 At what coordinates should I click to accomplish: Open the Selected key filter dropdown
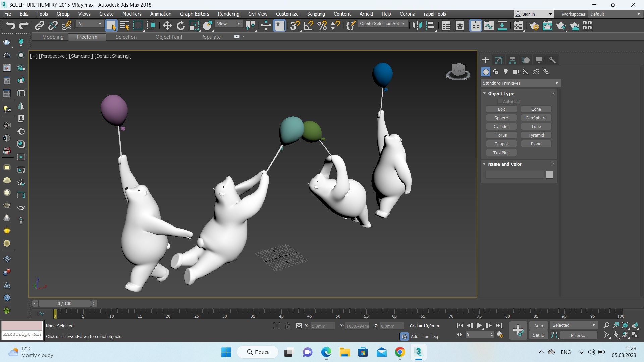[x=574, y=325]
